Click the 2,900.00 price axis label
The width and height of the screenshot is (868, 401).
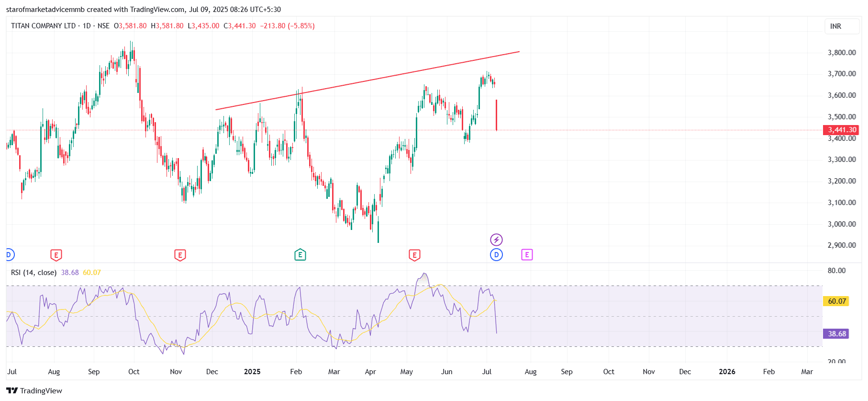pos(842,245)
